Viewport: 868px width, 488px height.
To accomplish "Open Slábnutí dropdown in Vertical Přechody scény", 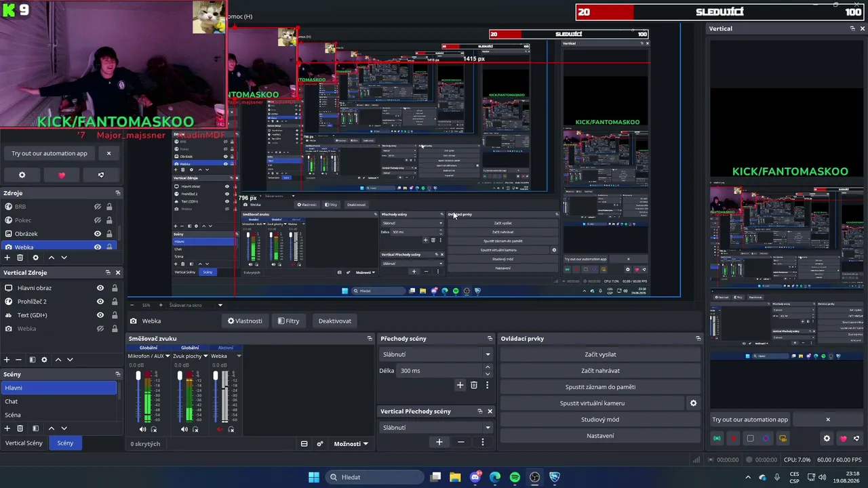I will (x=435, y=428).
